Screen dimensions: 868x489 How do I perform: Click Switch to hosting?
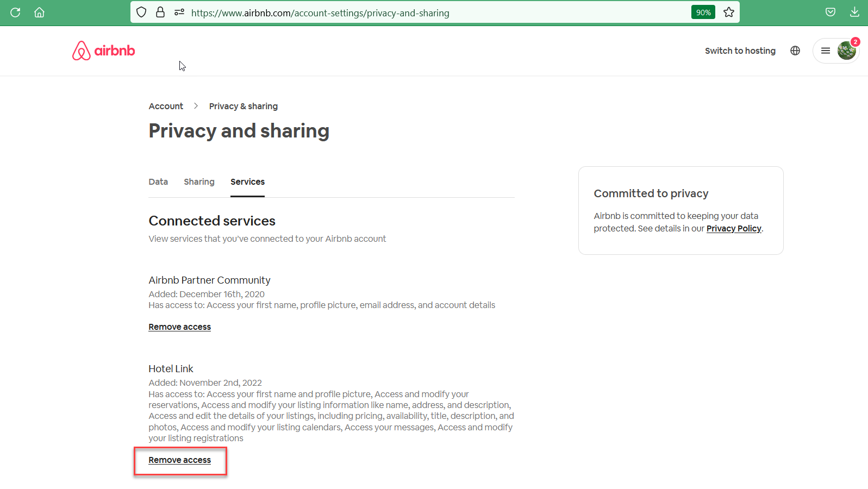[x=740, y=51]
